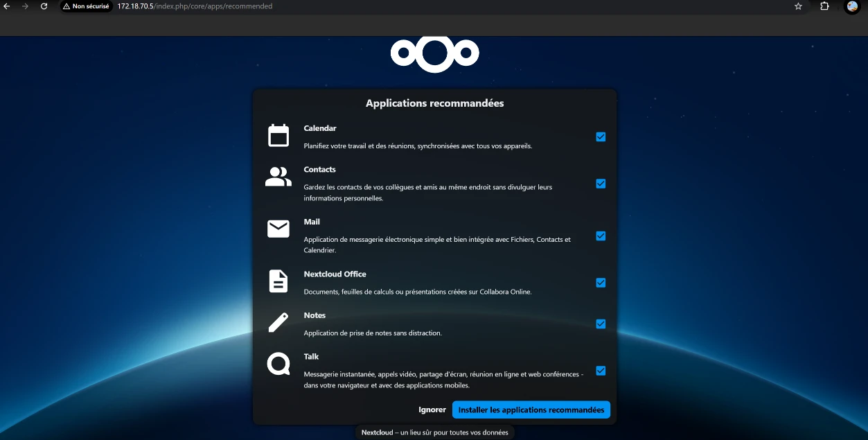
Task: Bookmark this page with the star icon
Action: (798, 6)
